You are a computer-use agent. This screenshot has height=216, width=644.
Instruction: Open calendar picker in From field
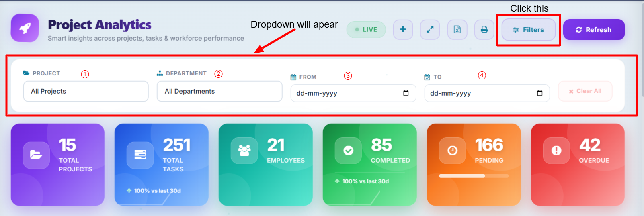406,93
